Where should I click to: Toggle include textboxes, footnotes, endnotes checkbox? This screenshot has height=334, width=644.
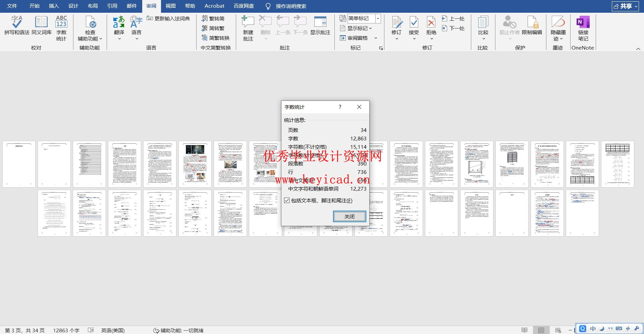click(x=287, y=200)
